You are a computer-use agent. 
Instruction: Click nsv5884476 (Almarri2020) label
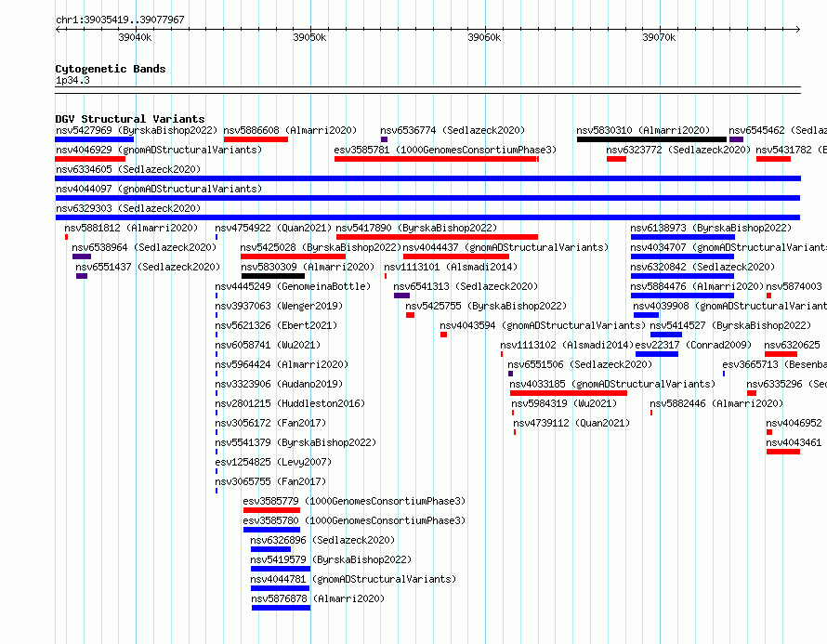point(697,286)
